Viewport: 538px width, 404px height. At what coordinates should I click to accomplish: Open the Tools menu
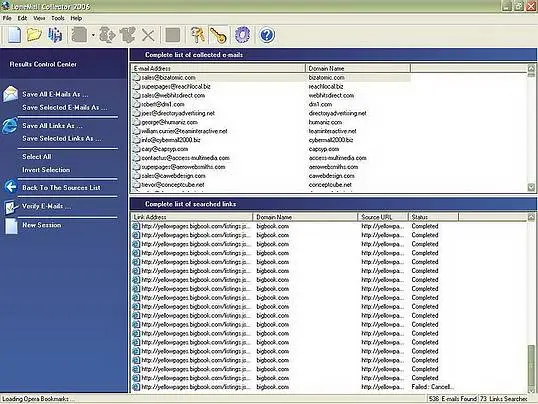58,18
